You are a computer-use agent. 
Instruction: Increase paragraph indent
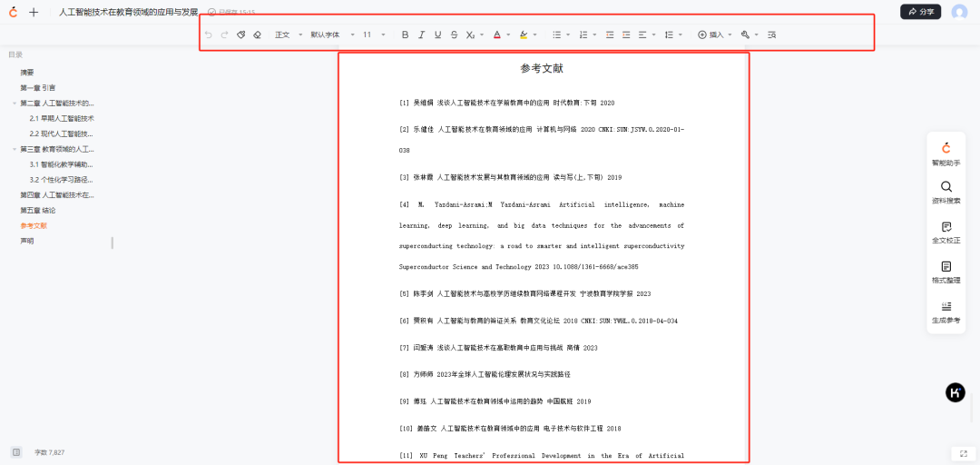click(x=626, y=35)
